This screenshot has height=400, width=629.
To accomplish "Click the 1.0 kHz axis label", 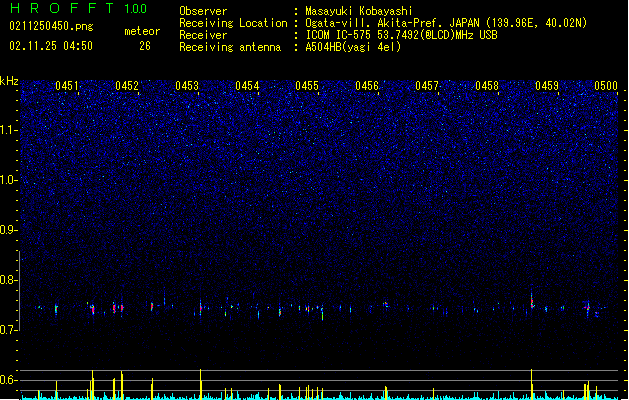I will pyautogui.click(x=8, y=180).
